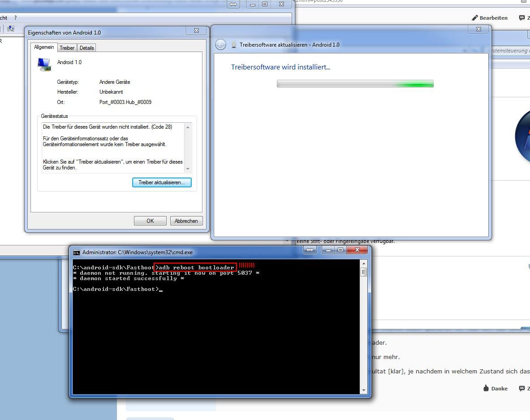Click the Abbrechen button
The width and height of the screenshot is (530, 420).
click(x=186, y=221)
